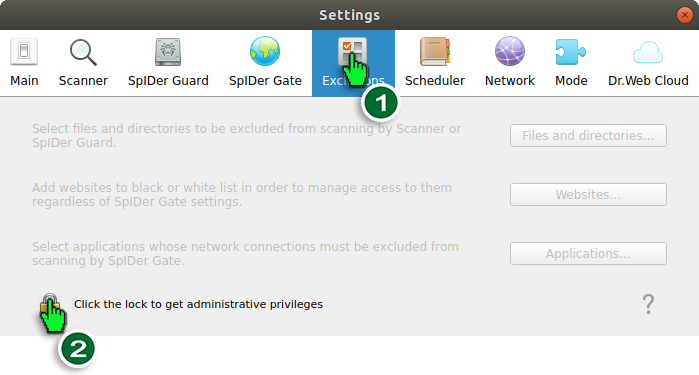This screenshot has height=375, width=699.
Task: Open the SpIDer Guard drive icon
Action: 168,52
